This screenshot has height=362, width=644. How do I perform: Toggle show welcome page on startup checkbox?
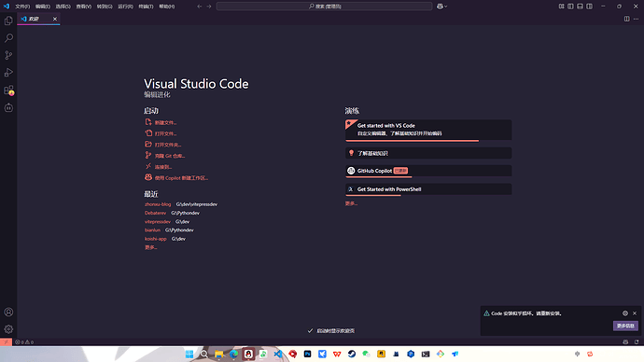point(310,331)
